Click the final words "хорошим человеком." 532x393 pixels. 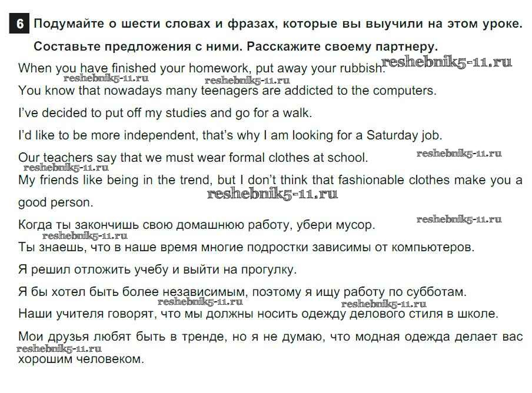pos(81,359)
